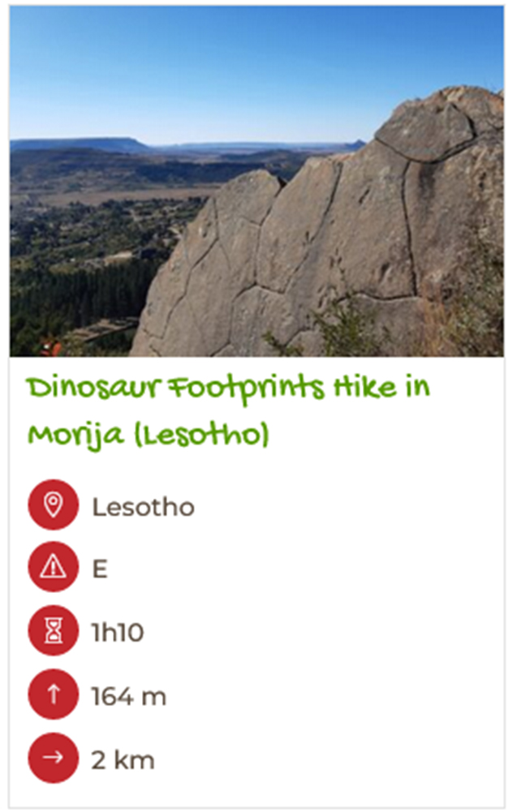Select the 'Morija (Lesotho)' title line
Screen dimensions: 517x812
(149, 434)
